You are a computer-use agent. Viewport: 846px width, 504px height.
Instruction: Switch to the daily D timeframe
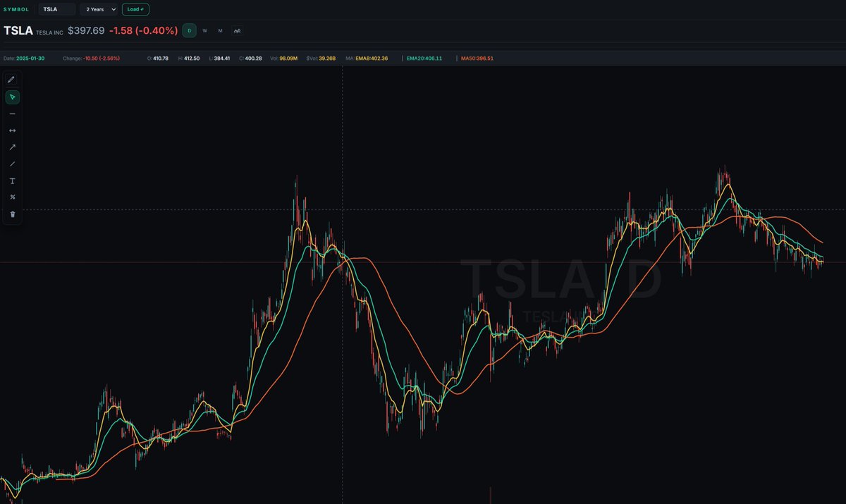click(x=189, y=30)
